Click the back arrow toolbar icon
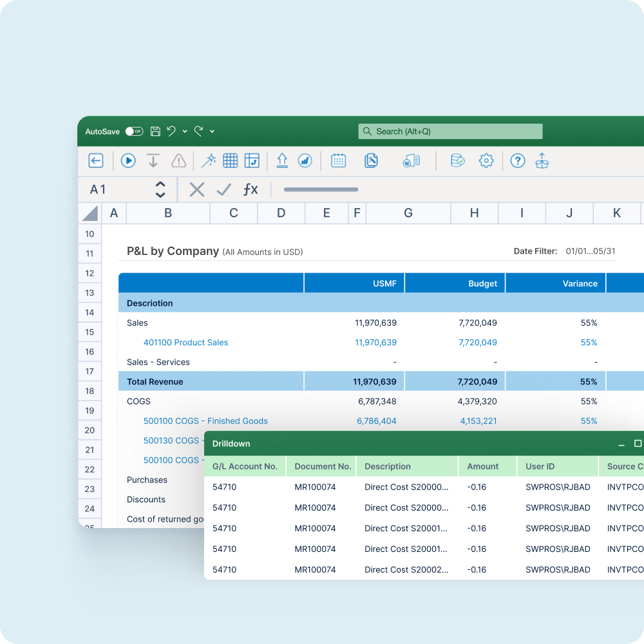644x644 pixels. click(96, 160)
